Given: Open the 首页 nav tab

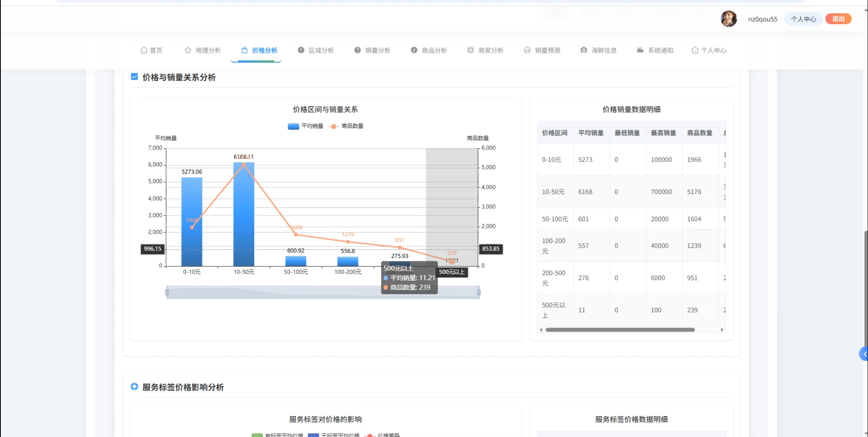Looking at the screenshot, I should (x=152, y=50).
